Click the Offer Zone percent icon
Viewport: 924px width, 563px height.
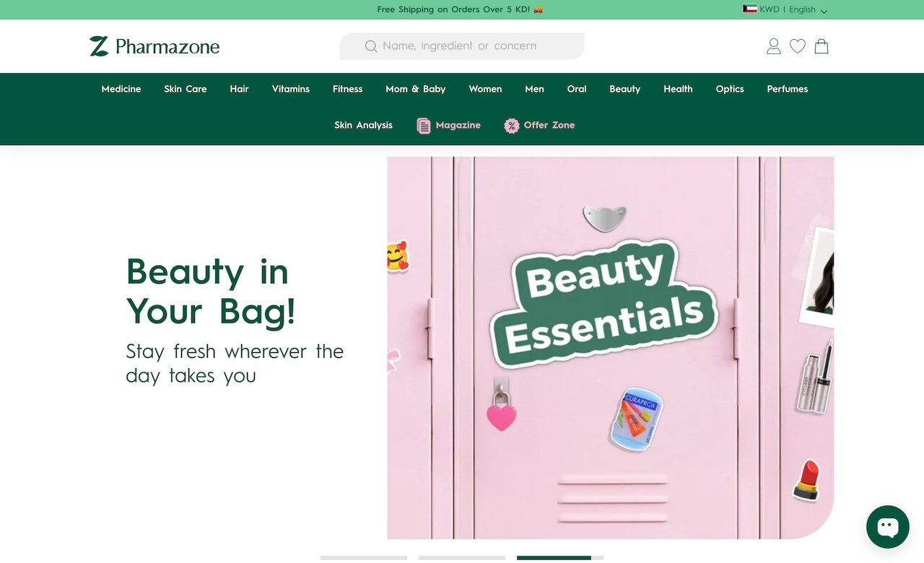512,126
